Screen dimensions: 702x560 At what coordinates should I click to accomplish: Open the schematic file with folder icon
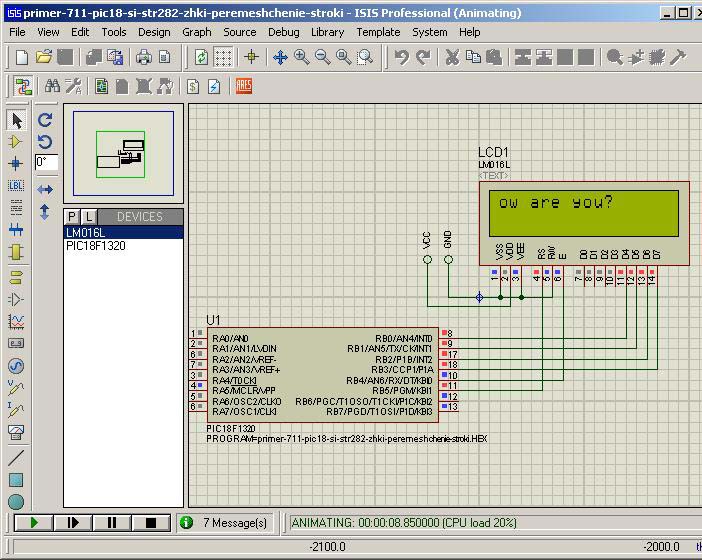coord(45,58)
